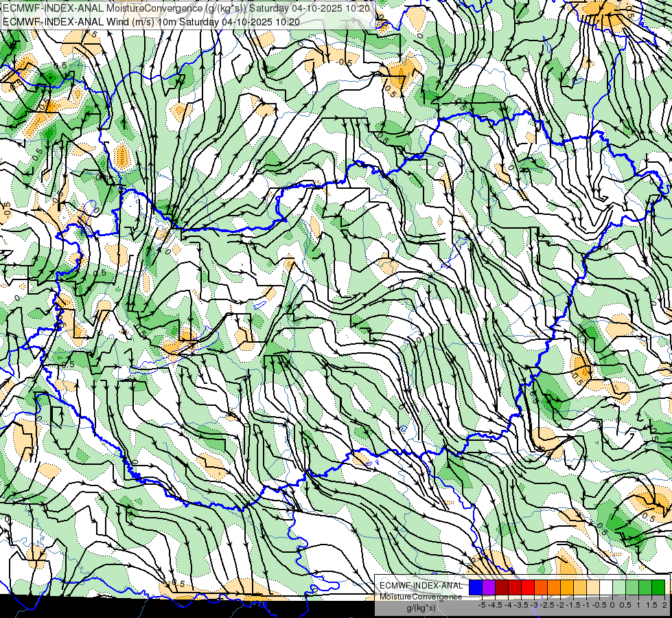Image resolution: width=672 pixels, height=618 pixels.
Task: Click the Wind (m/s) 10m title line
Action: point(151,22)
